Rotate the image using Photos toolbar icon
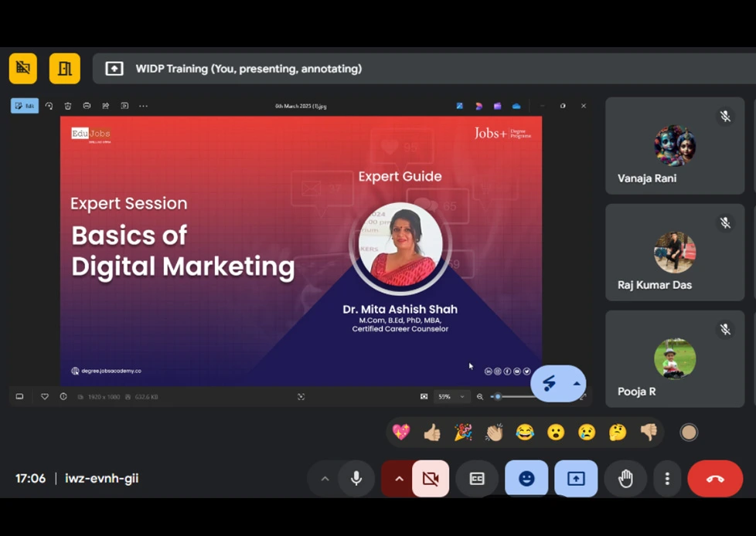 click(49, 106)
